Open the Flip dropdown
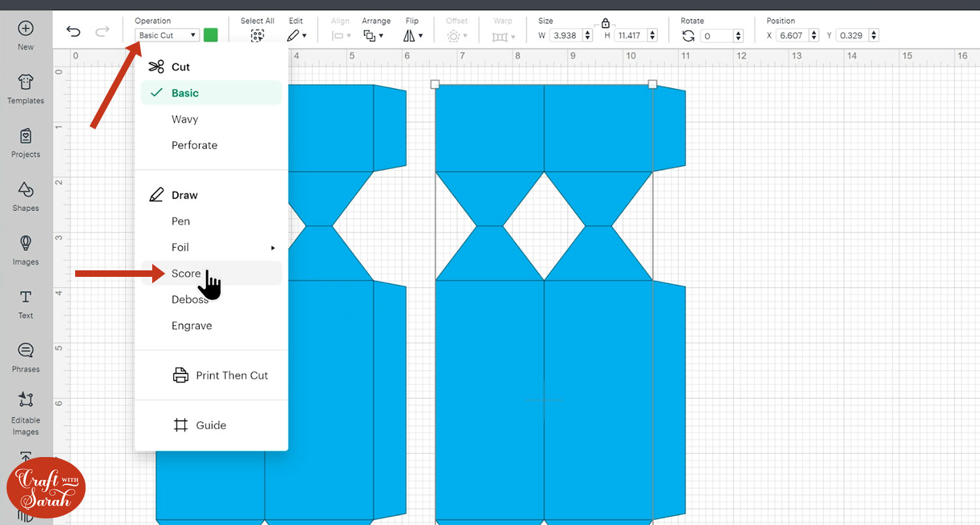This screenshot has width=980, height=525. (x=413, y=36)
